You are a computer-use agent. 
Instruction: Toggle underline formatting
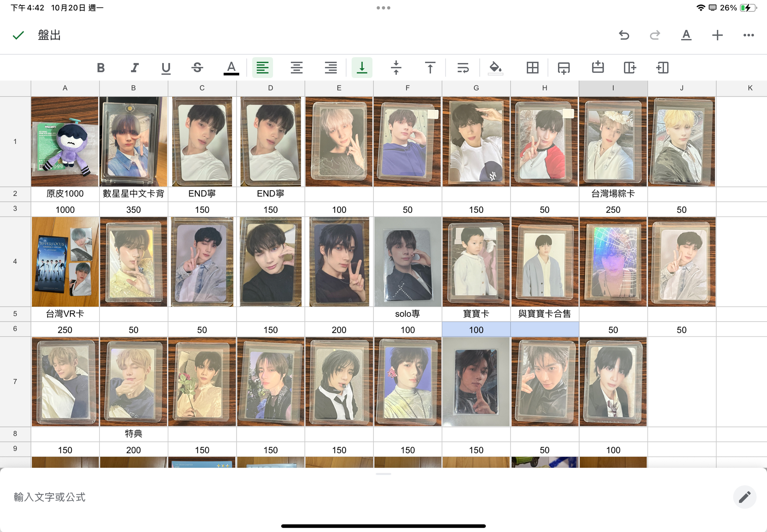(x=166, y=68)
